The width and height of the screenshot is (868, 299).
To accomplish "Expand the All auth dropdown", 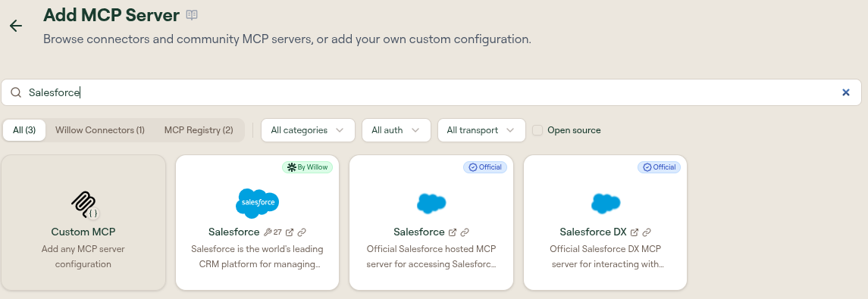I will (396, 130).
